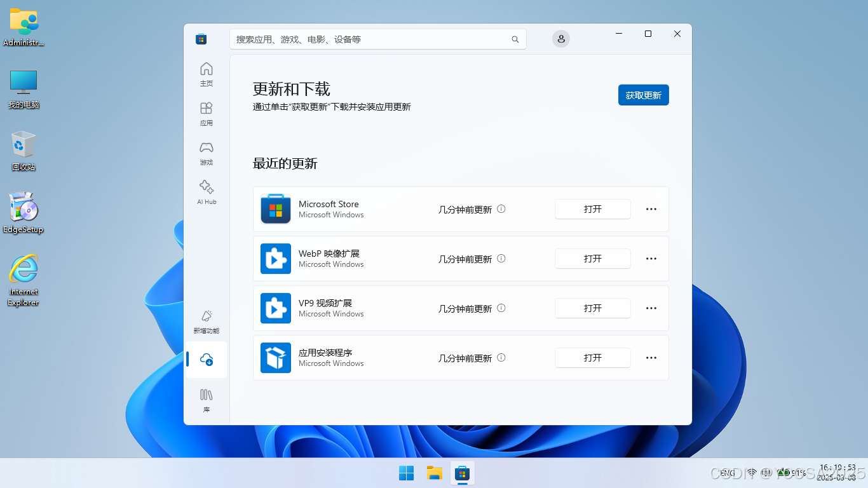The image size is (868, 488).
Task: Click the 应用安装程序 app icon
Action: click(276, 358)
